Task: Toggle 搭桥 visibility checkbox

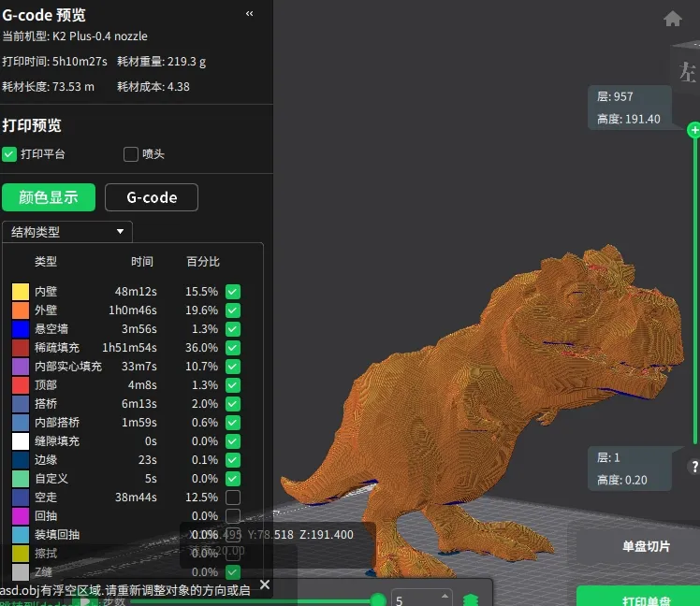Action: pyautogui.click(x=233, y=404)
